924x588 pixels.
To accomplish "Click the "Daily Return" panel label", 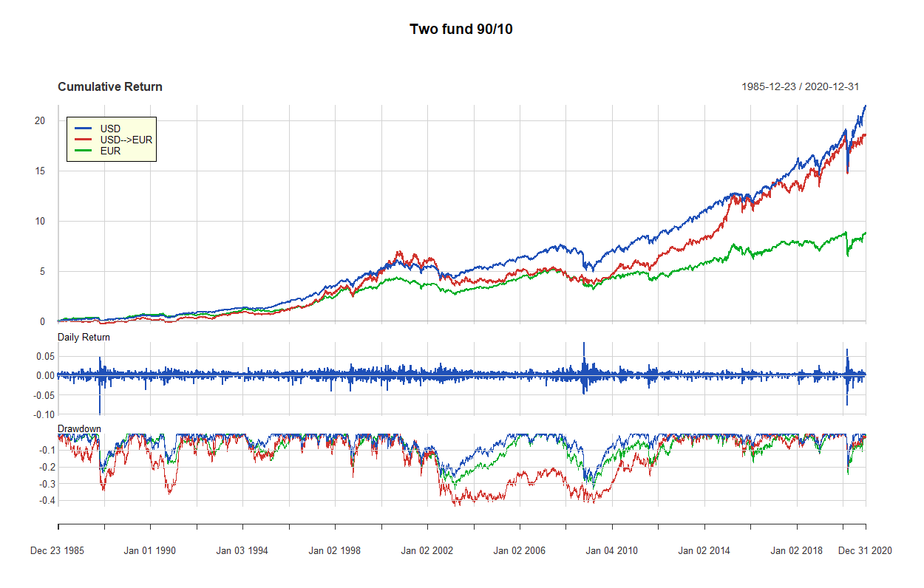I will [84, 337].
